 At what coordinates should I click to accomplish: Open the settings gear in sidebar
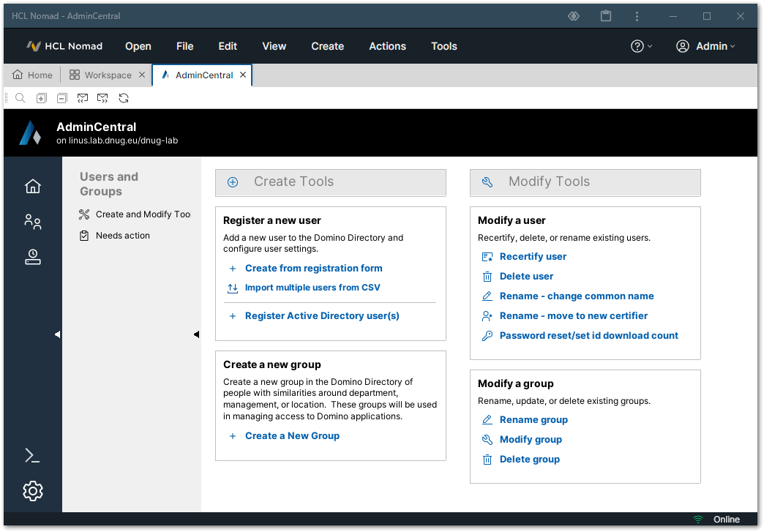(x=32, y=491)
